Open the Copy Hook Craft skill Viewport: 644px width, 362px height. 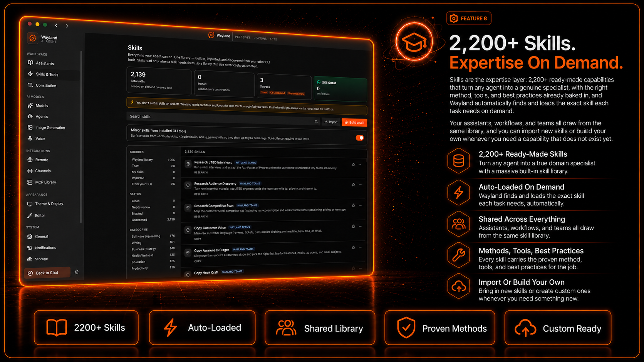pos(206,273)
